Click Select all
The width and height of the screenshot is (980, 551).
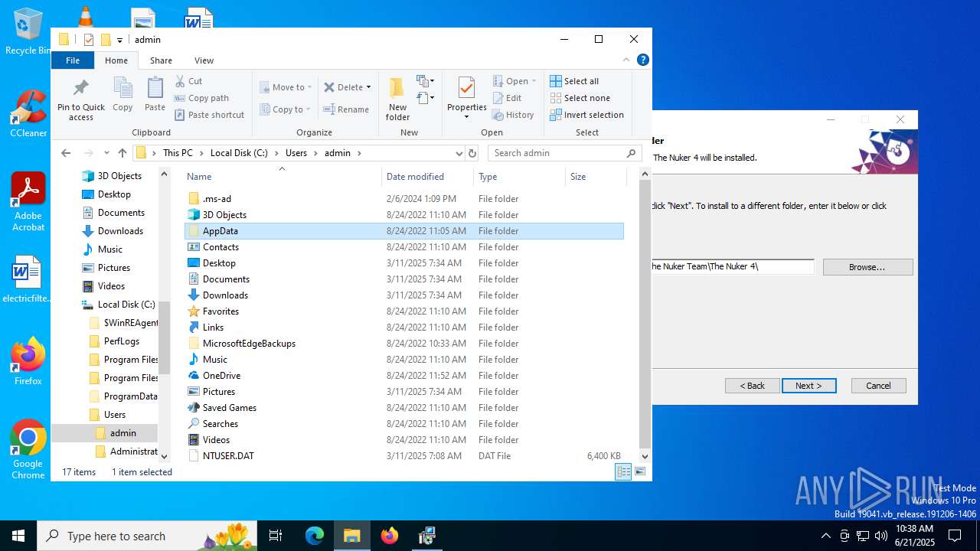pyautogui.click(x=574, y=81)
